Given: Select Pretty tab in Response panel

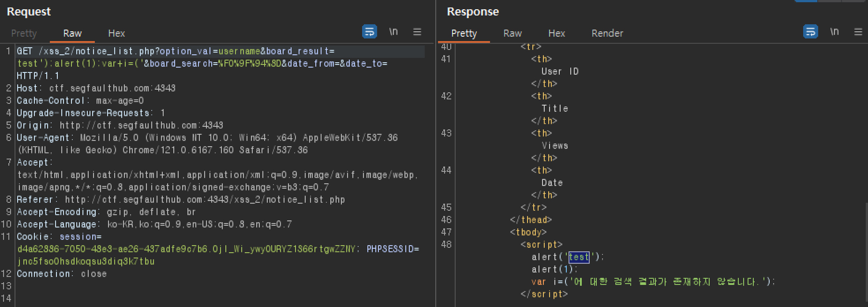Looking at the screenshot, I should (x=464, y=34).
